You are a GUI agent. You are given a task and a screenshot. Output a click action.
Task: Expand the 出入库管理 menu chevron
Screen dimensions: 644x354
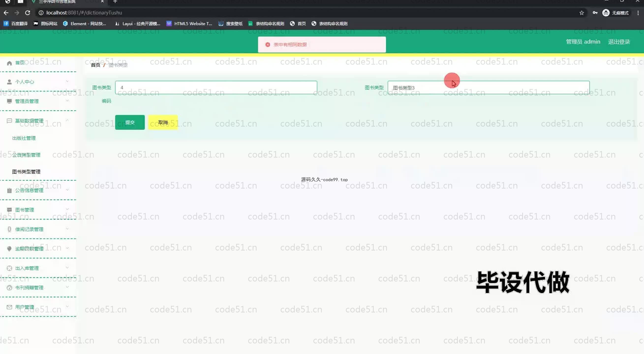pyautogui.click(x=67, y=267)
